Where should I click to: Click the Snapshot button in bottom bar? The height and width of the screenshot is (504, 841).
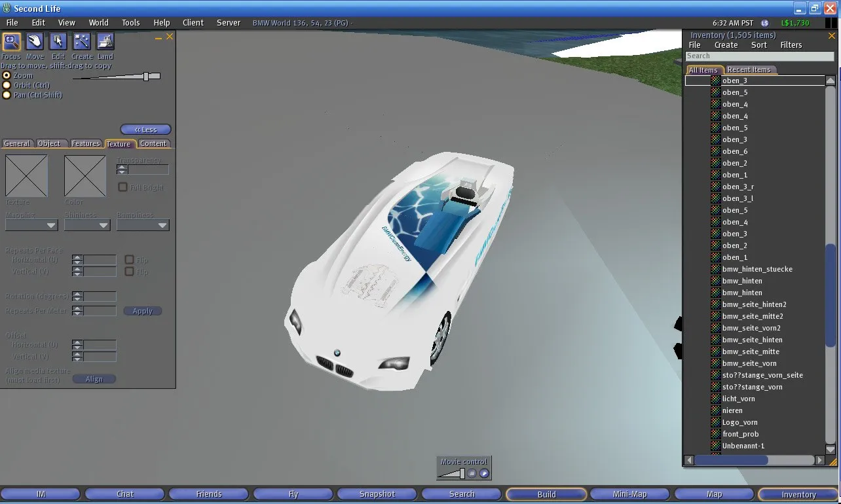[378, 494]
